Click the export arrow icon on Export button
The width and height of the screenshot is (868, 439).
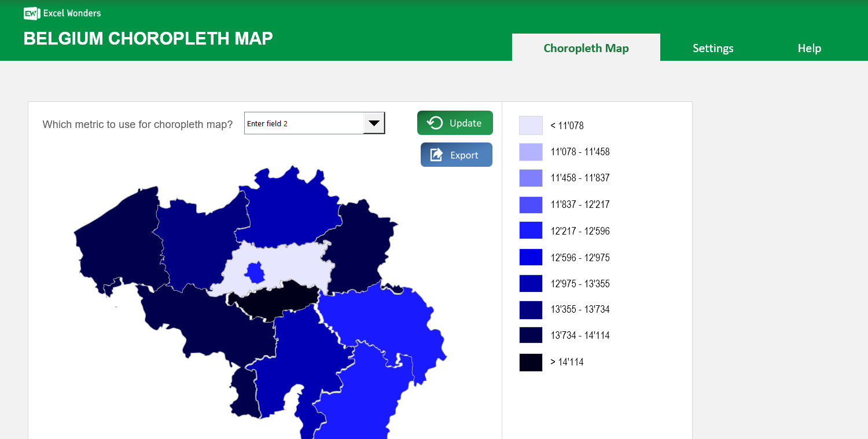click(x=437, y=154)
